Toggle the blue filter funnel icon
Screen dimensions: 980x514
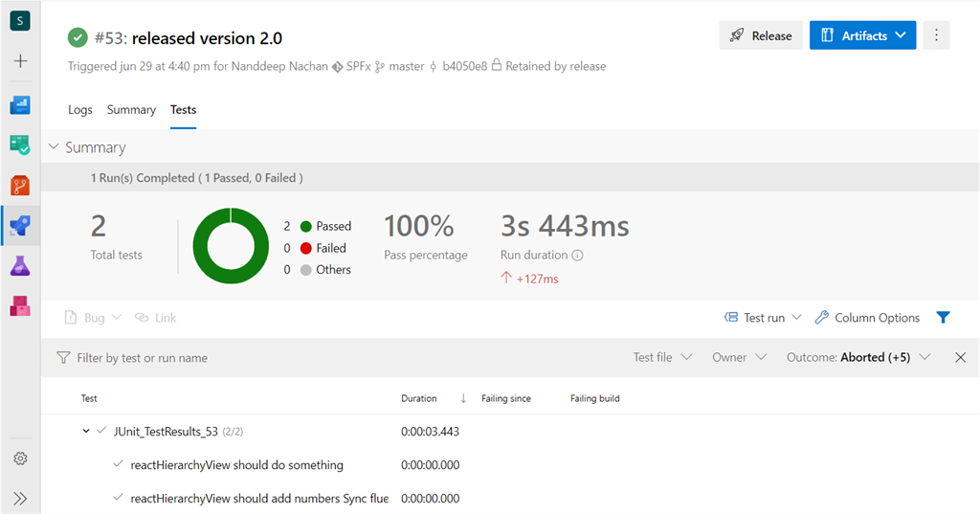coord(943,318)
